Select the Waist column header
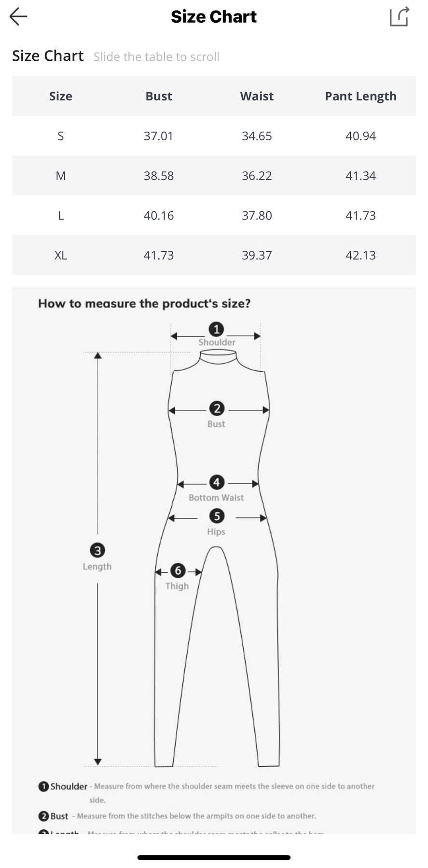The height and width of the screenshot is (868, 428). coord(257,96)
